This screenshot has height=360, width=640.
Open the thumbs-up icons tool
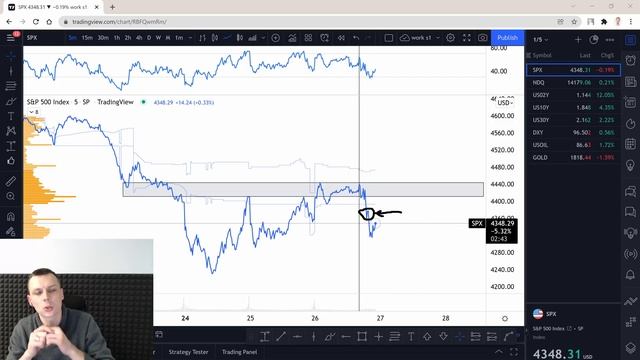[x=11, y=161]
